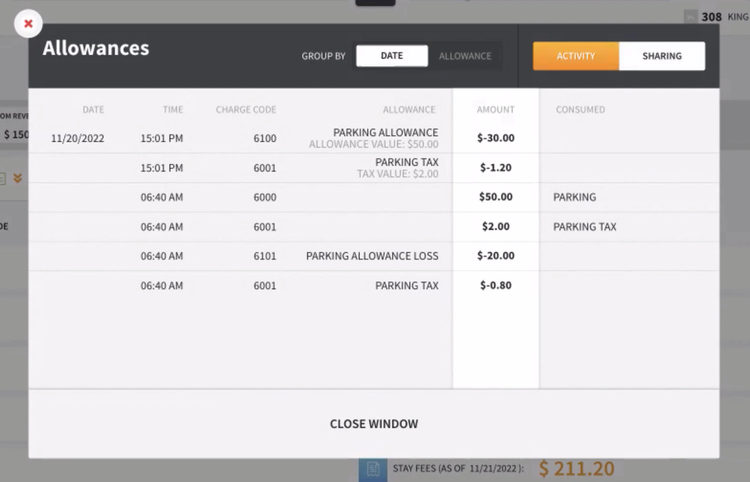Click the Charge Code column header
Image resolution: width=750 pixels, height=482 pixels.
[x=246, y=110]
